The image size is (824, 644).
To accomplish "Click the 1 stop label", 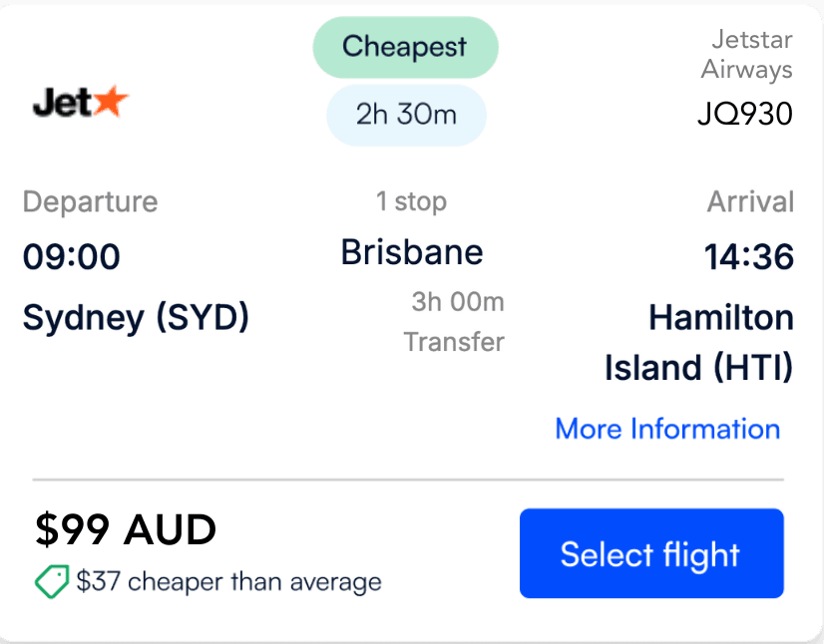I will (412, 201).
